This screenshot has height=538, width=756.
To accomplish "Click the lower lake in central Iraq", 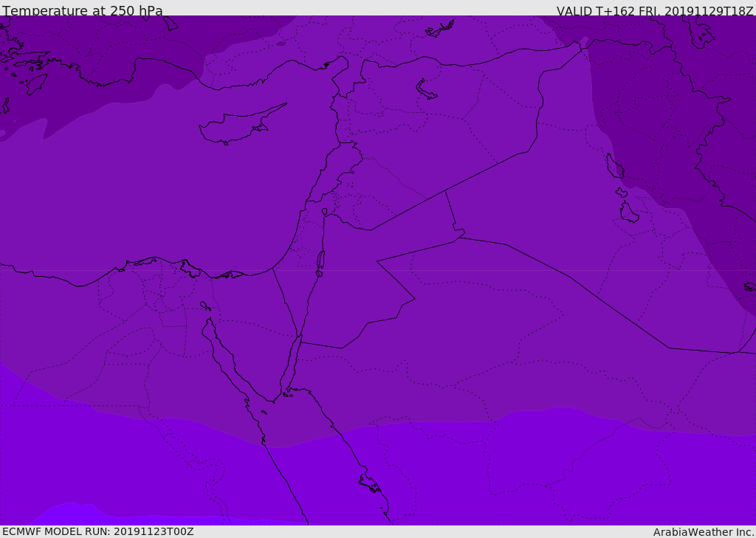I will 628,213.
